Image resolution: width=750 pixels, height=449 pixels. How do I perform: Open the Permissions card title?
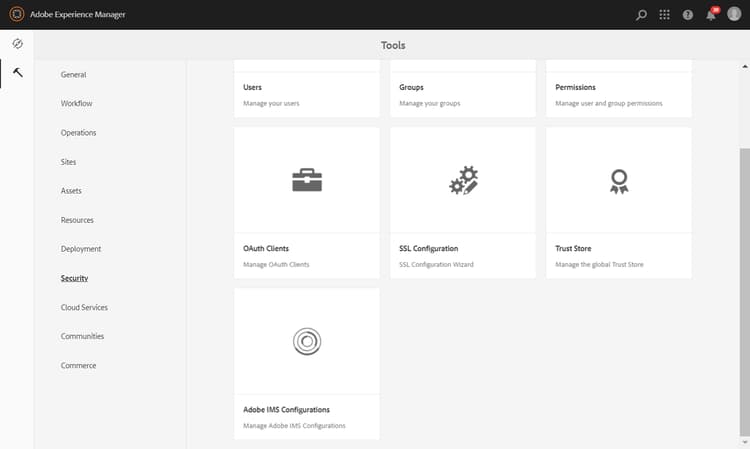click(575, 87)
